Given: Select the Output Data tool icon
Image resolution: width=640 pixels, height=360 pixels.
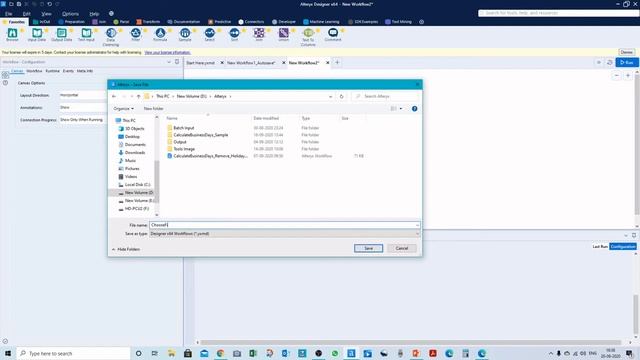Looking at the screenshot, I should click(x=62, y=33).
